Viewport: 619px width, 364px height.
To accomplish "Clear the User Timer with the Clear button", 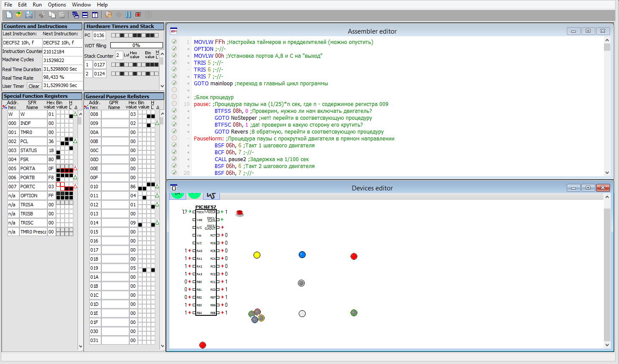I will tap(34, 86).
